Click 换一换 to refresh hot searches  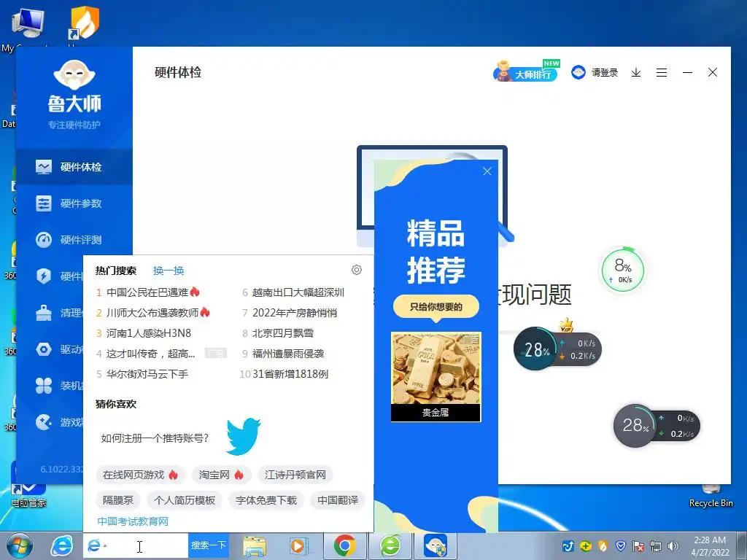pyautogui.click(x=169, y=271)
